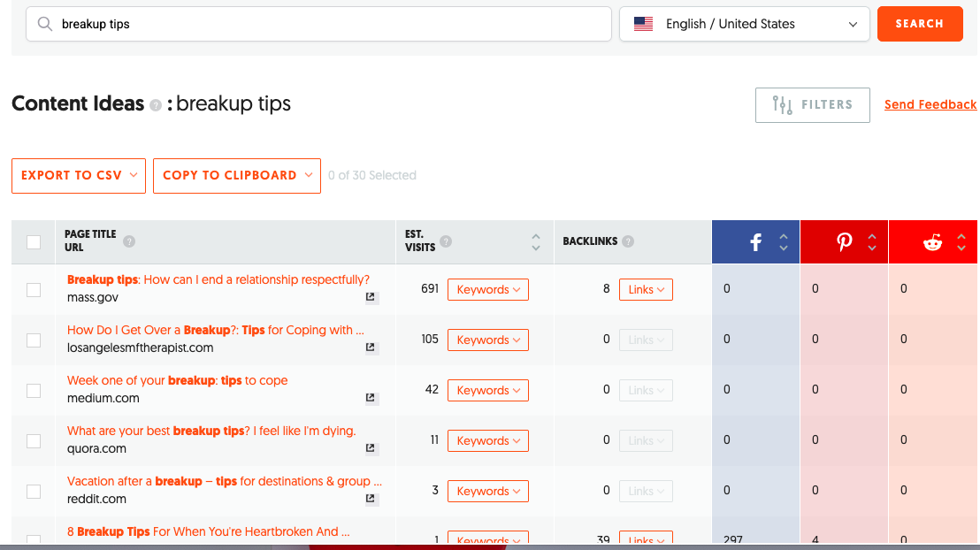Click help icon beside Backlinks header

[628, 241]
